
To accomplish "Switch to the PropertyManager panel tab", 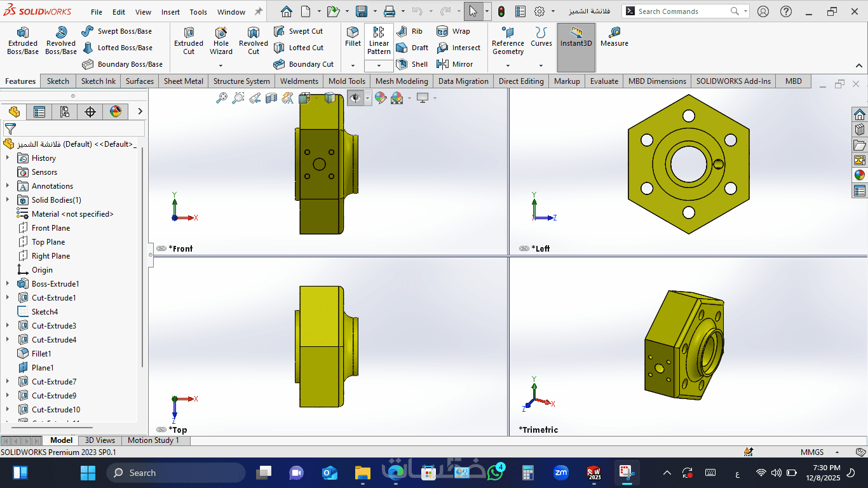I will coord(39,112).
